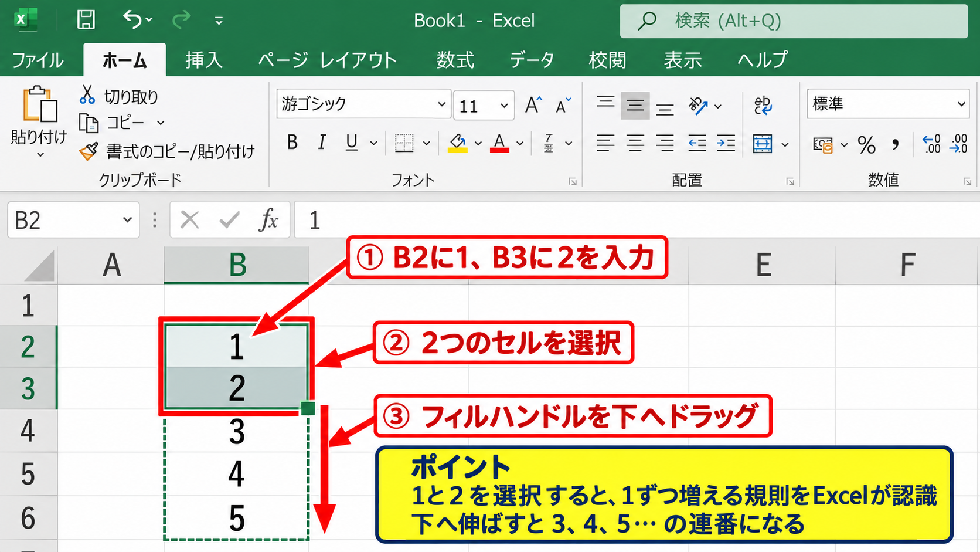The height and width of the screenshot is (552, 980).
Task: Click the insert function fx icon
Action: pyautogui.click(x=268, y=220)
